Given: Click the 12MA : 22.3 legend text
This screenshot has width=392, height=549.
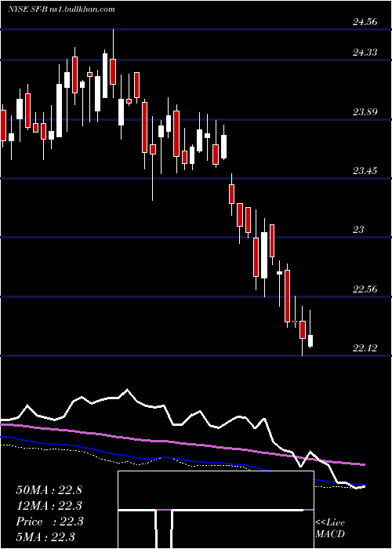Looking at the screenshot, I should [49, 506].
